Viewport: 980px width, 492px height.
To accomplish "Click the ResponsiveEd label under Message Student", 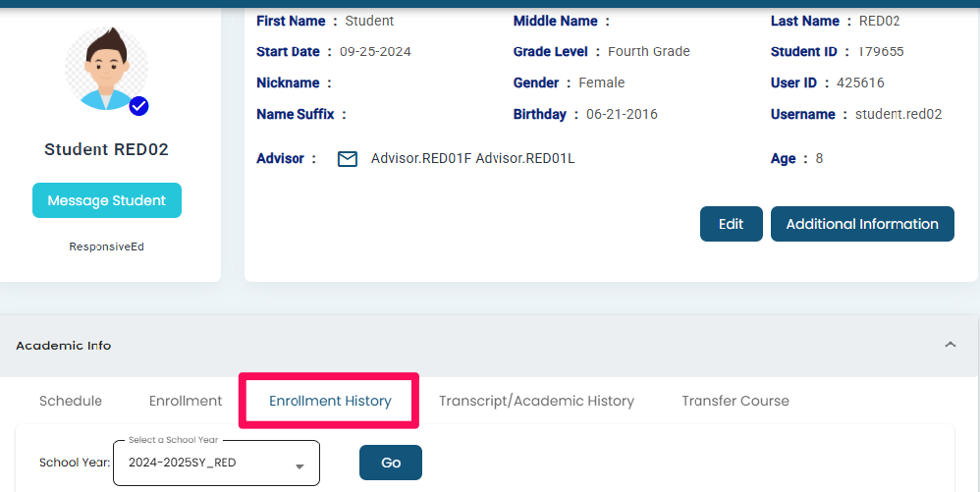I will point(106,246).
